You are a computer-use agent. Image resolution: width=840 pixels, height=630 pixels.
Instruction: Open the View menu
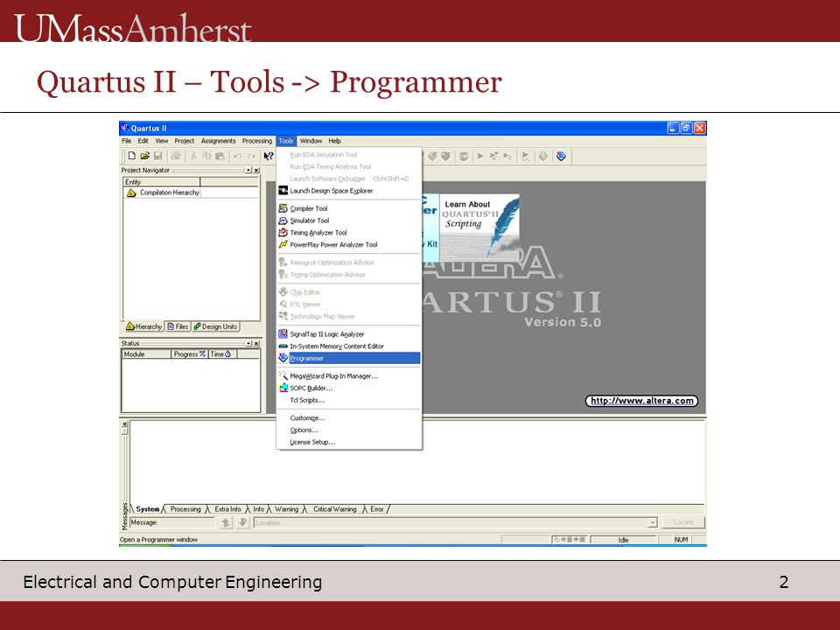(x=162, y=141)
